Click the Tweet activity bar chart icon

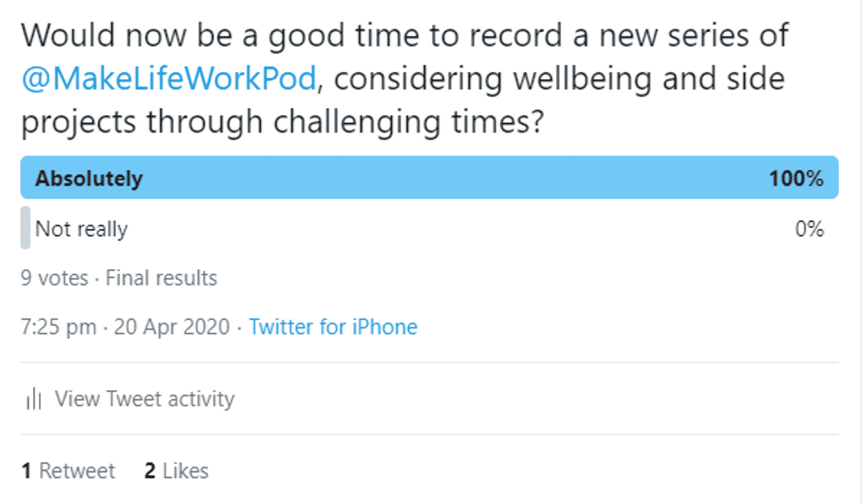(x=34, y=399)
